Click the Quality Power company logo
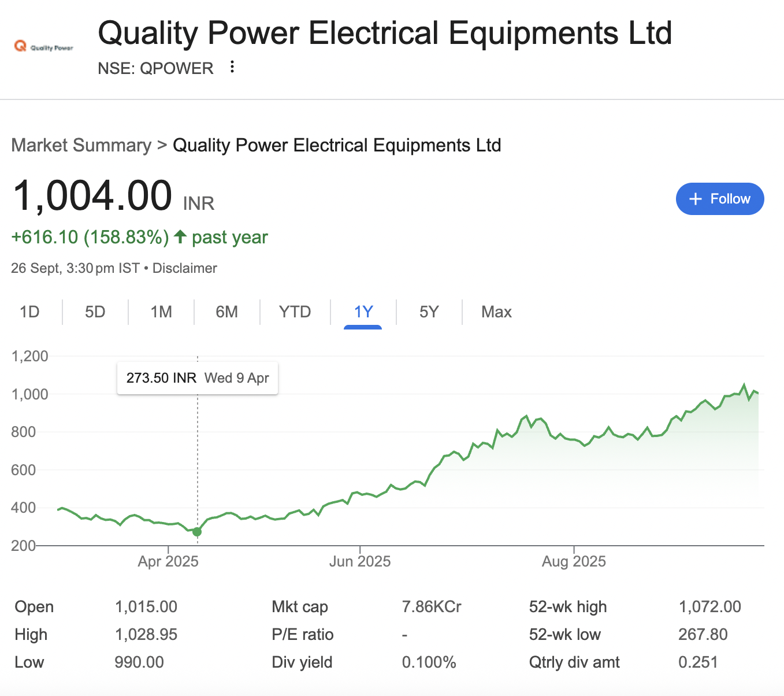 pos(44,47)
